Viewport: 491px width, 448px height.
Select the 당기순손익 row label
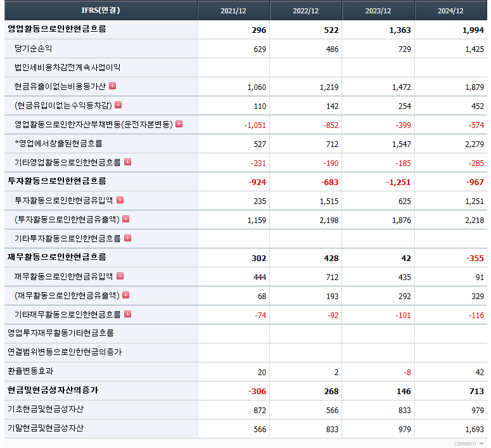pos(33,48)
